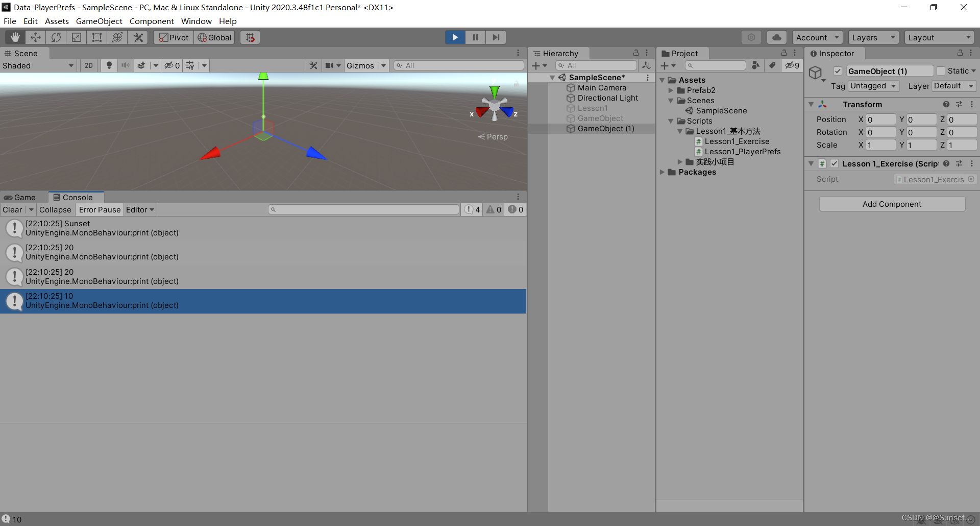
Task: Open Layer Default dropdown
Action: coord(954,86)
